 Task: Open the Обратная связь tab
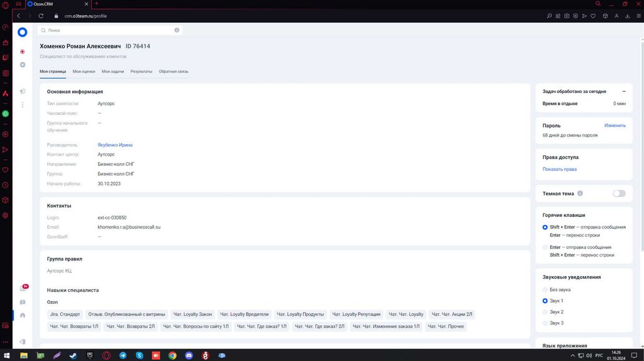point(174,72)
